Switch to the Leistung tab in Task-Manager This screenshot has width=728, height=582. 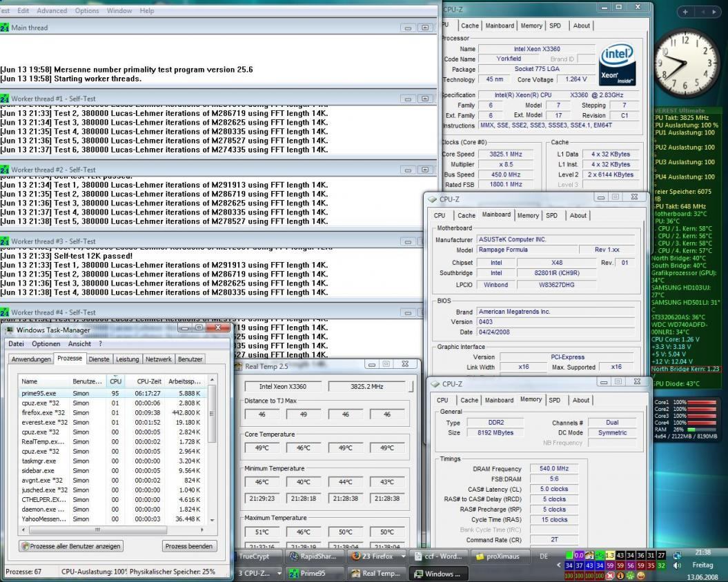[x=127, y=359]
